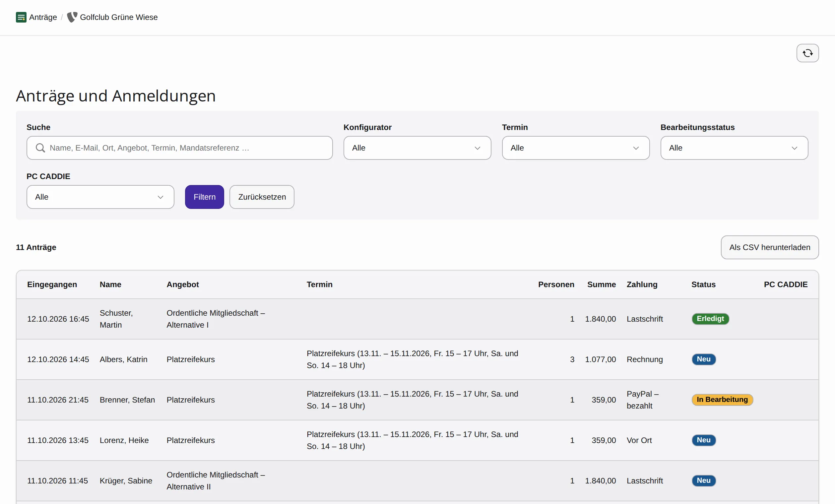
Task: Click the Anträge module icon in breadcrumb
Action: 21,17
